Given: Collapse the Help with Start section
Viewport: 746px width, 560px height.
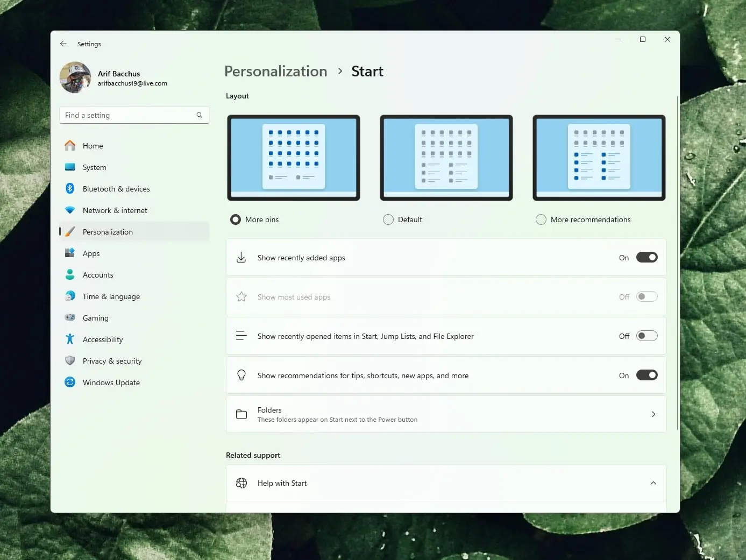Looking at the screenshot, I should (x=653, y=483).
